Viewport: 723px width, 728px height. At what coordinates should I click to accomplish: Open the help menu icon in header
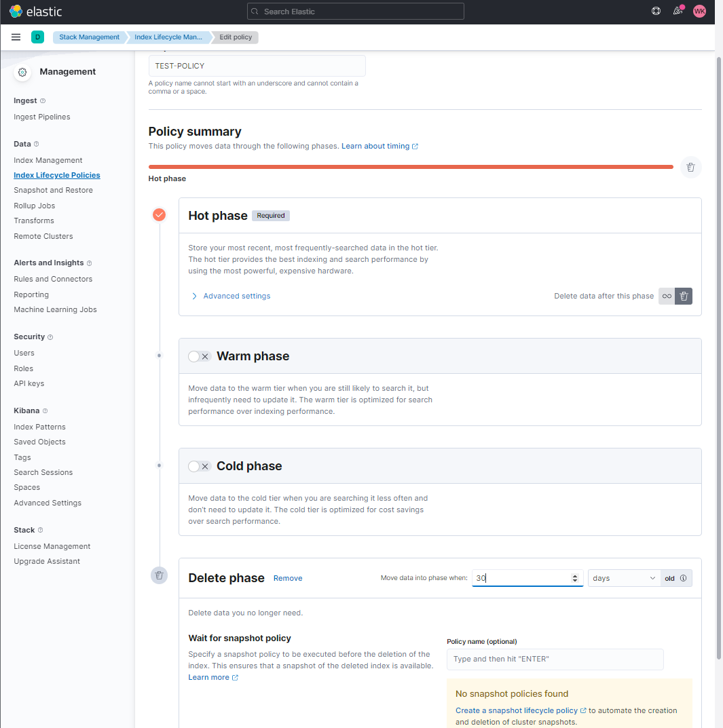[656, 12]
